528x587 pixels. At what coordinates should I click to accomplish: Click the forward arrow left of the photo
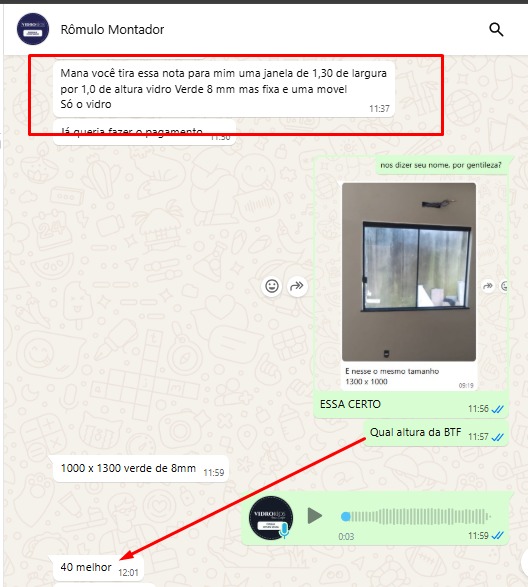pyautogui.click(x=297, y=286)
